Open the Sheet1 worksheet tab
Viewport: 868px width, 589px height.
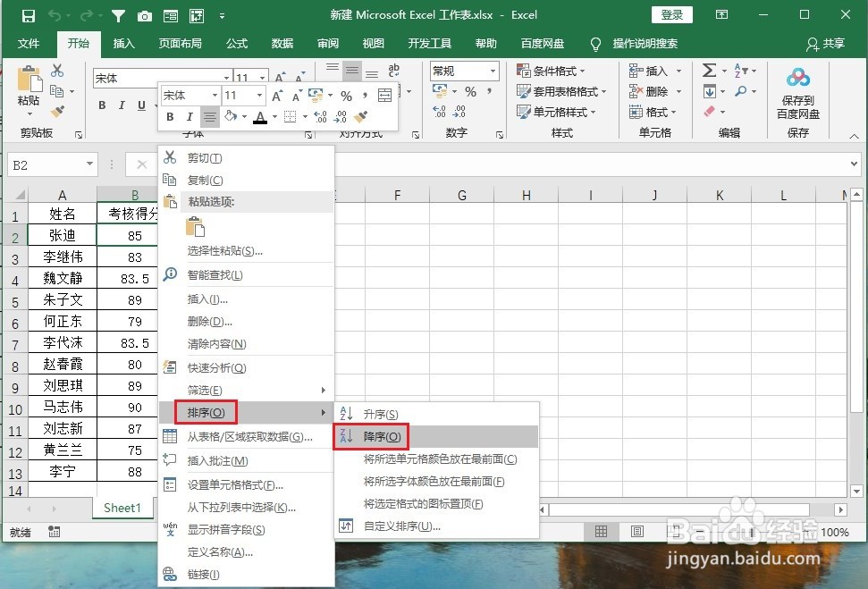click(x=122, y=509)
